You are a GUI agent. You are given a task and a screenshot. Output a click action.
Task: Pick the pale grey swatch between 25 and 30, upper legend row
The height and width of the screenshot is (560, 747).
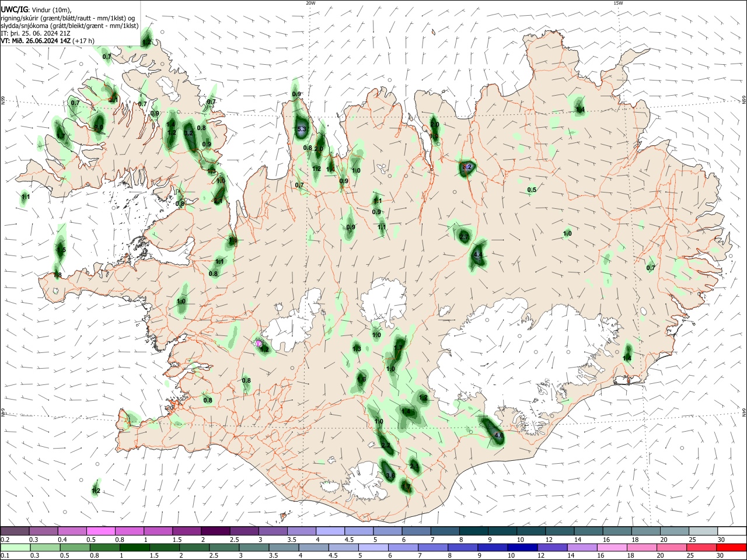(x=703, y=531)
